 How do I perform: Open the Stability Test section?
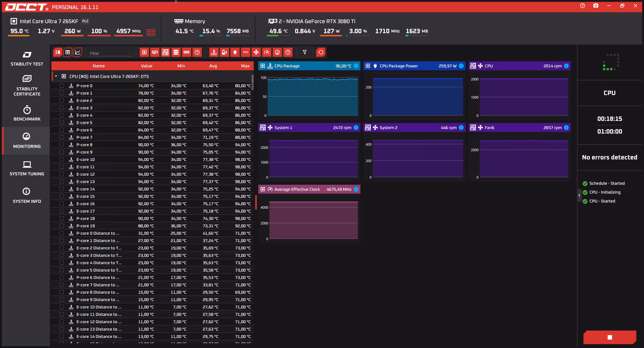click(x=27, y=59)
